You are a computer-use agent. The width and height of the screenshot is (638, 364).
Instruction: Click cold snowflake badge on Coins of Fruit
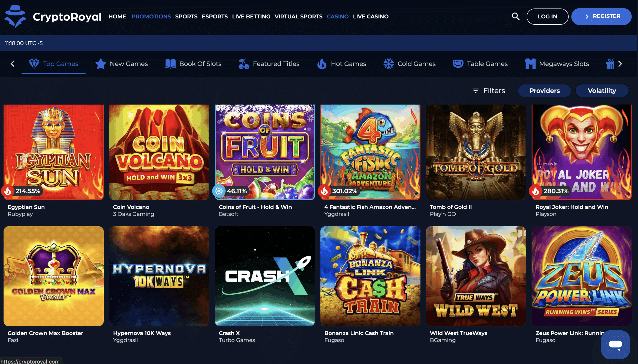point(219,191)
